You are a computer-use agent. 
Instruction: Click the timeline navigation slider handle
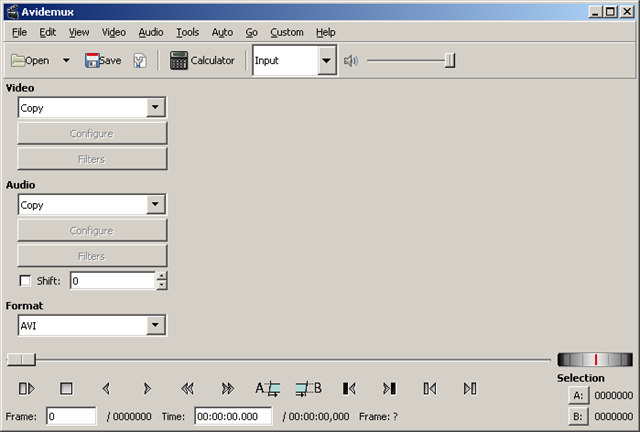click(21, 360)
